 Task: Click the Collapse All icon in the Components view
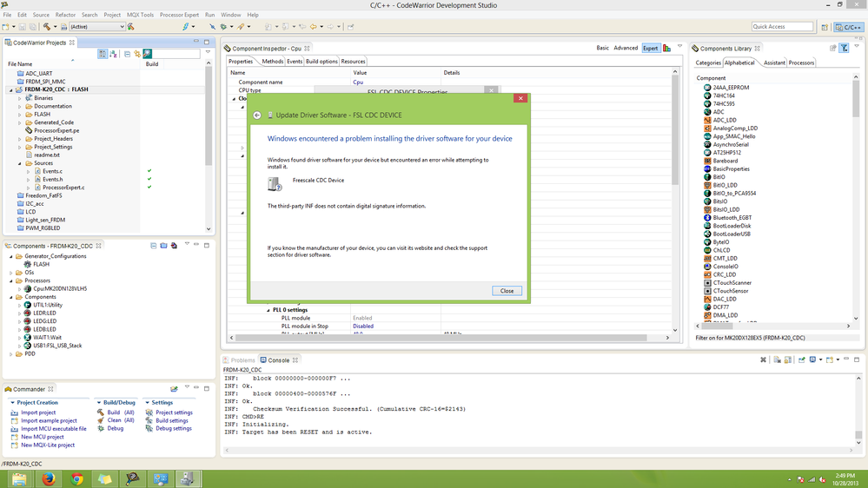(153, 246)
